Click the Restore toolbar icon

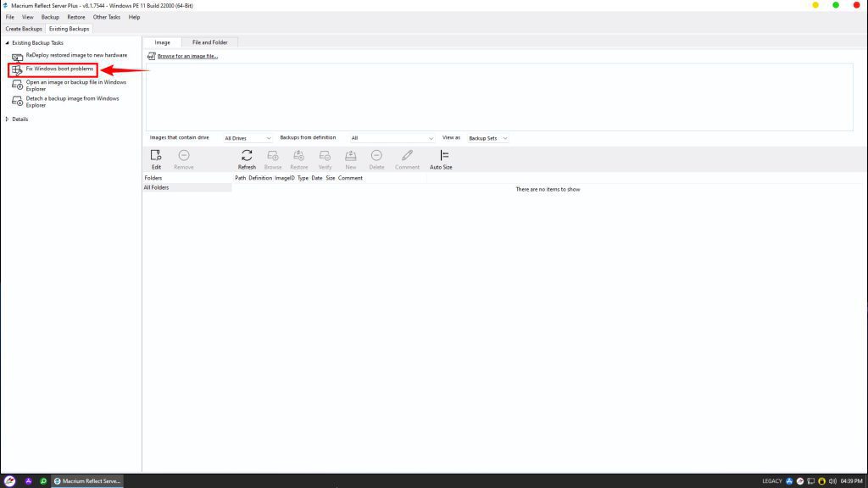coord(299,156)
